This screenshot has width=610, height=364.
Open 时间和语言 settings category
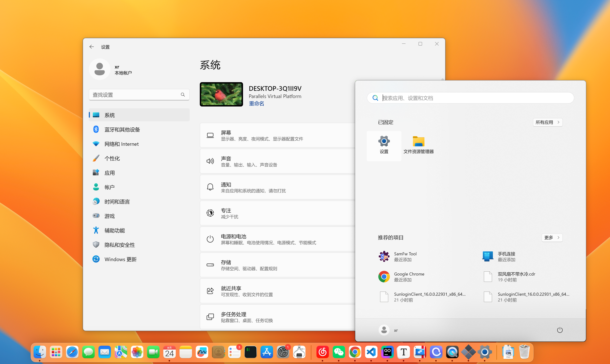tap(139, 202)
